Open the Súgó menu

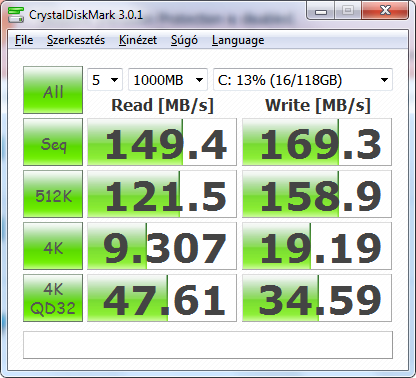click(x=184, y=40)
